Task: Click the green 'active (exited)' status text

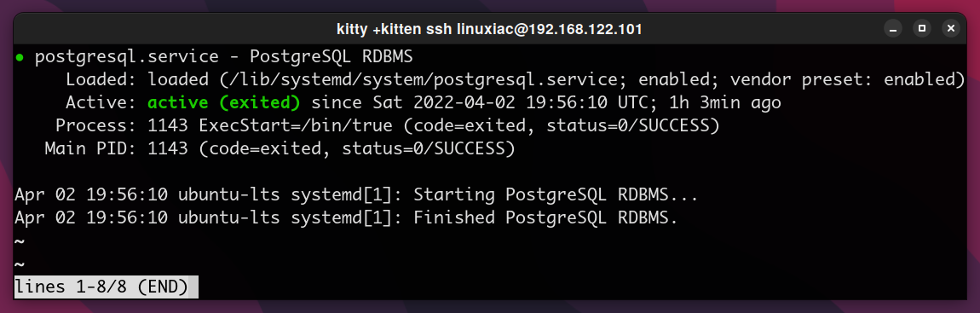Action: [x=224, y=102]
